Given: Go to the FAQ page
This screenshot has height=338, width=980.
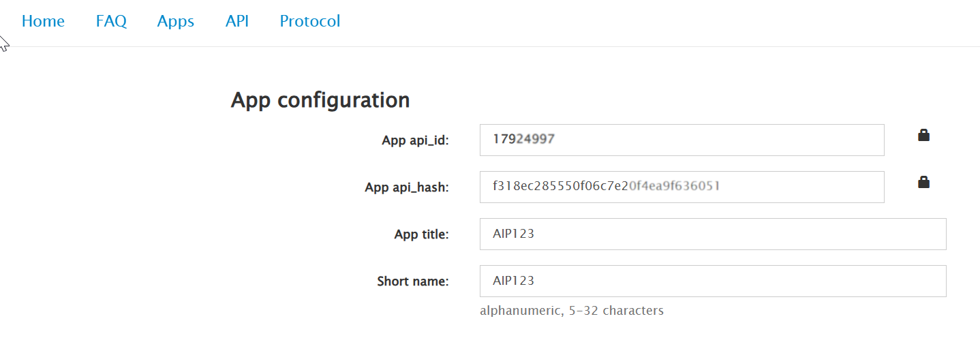Looking at the screenshot, I should [x=111, y=21].
